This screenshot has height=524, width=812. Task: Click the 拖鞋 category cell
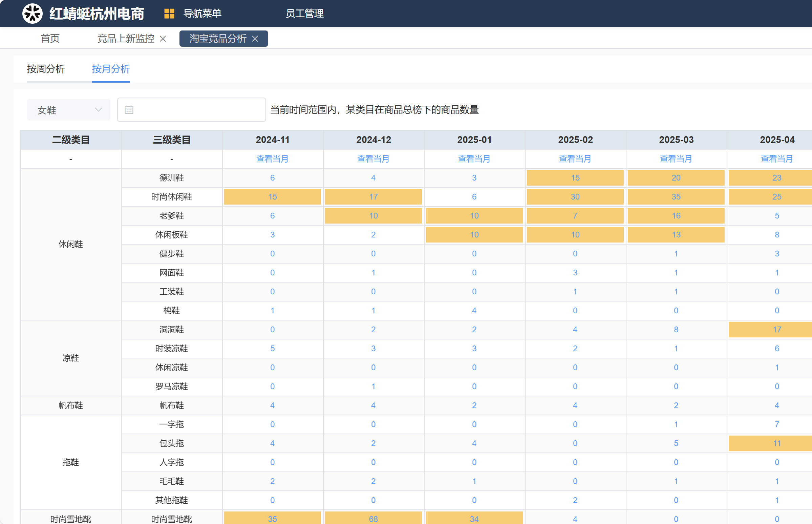click(71, 462)
